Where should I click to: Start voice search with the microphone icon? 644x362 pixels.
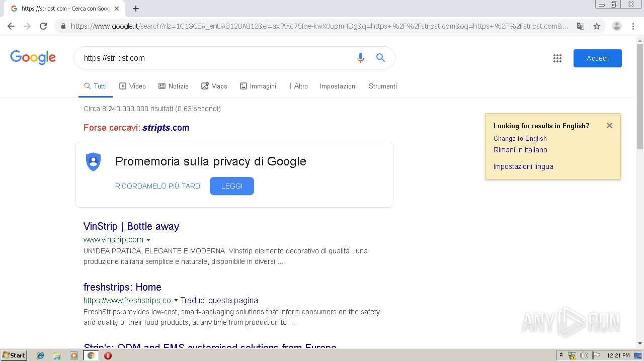[x=360, y=58]
